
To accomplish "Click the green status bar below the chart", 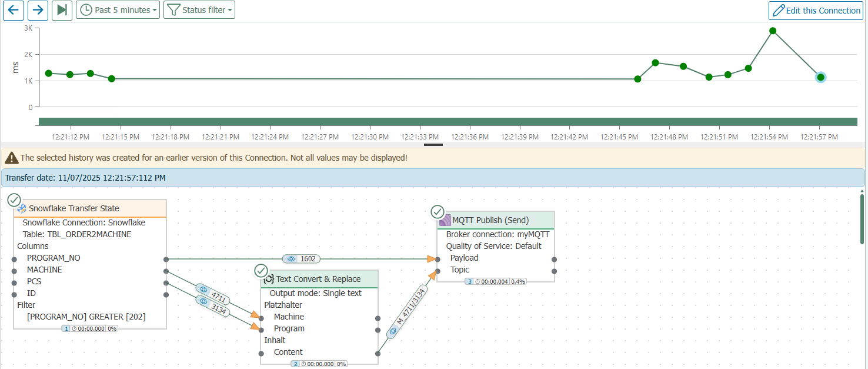I will (447, 122).
